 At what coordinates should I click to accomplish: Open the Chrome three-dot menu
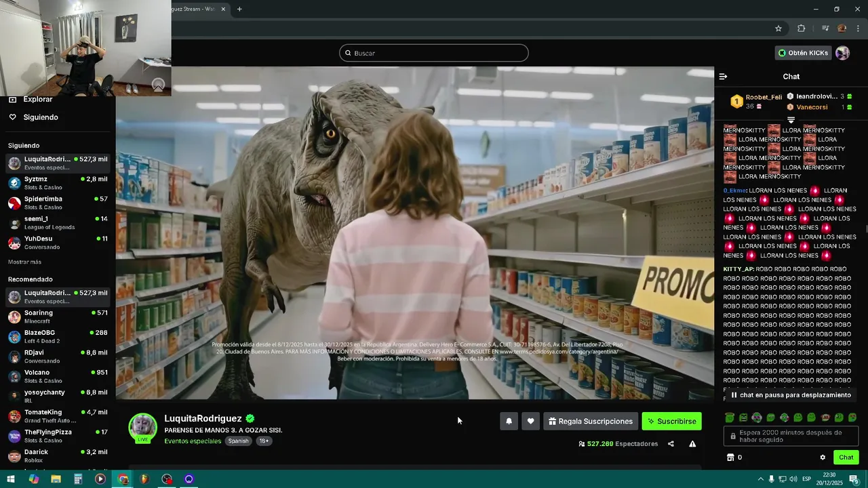click(x=859, y=28)
